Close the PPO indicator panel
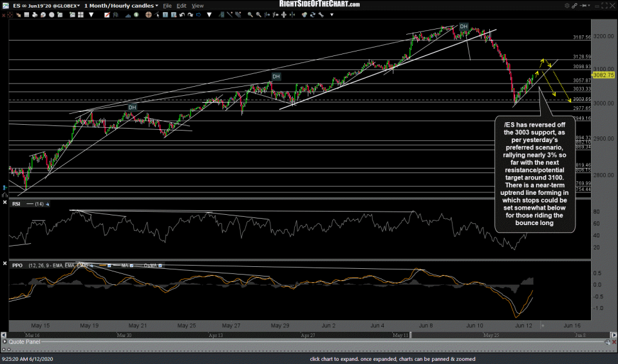Screen dimensions: 618x364 (5, 263)
